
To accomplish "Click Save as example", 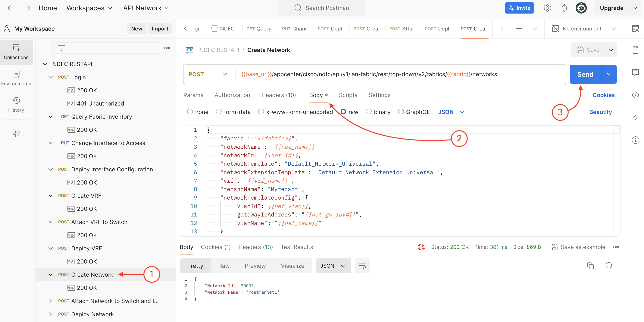I will pos(578,247).
